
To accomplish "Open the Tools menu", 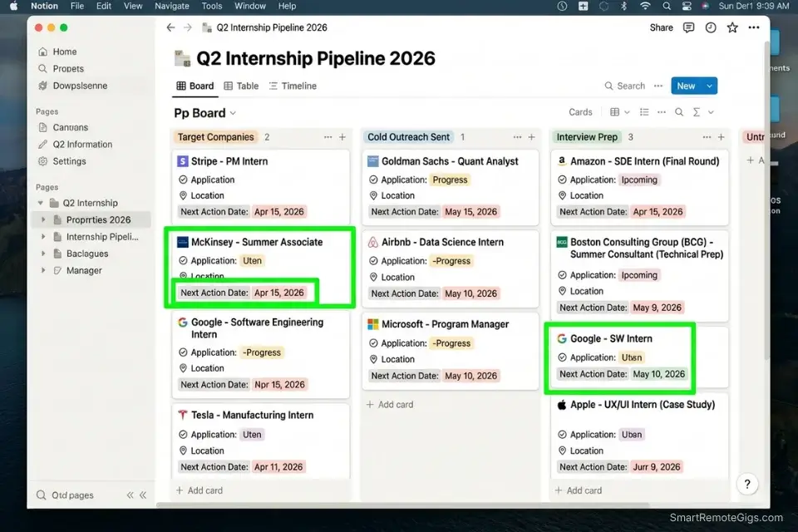I will [x=212, y=6].
